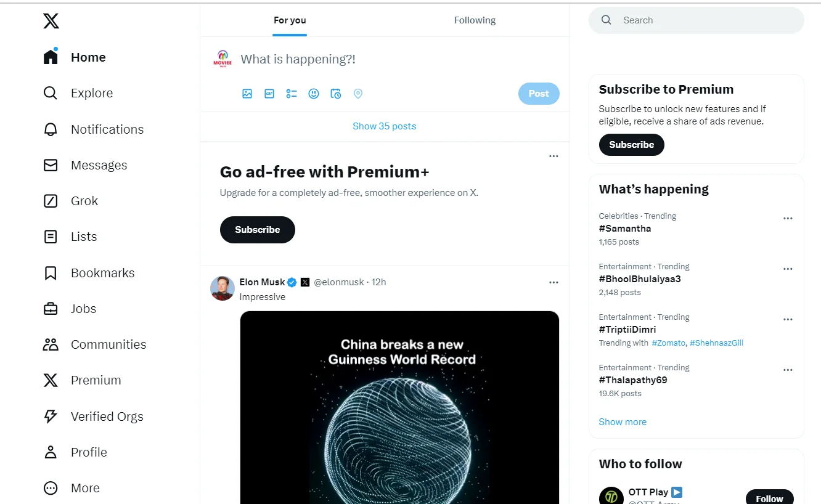Viewport: 821px width, 504px height.
Task: Open the GIF picker icon
Action: point(269,94)
